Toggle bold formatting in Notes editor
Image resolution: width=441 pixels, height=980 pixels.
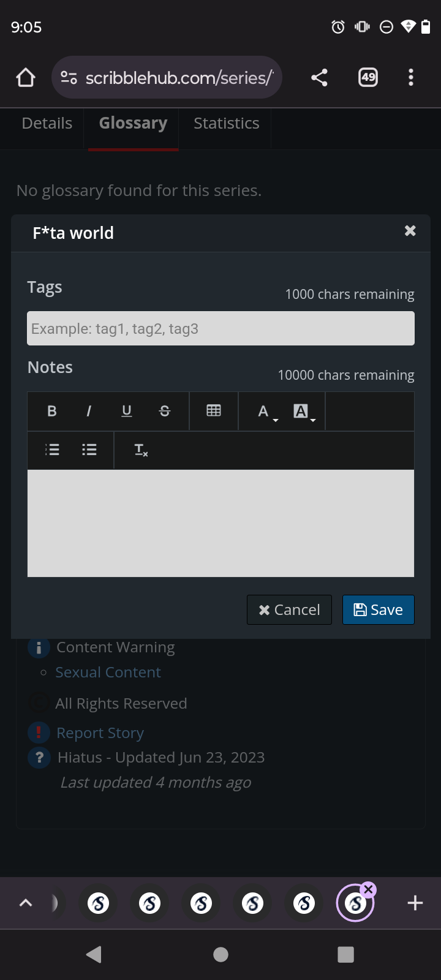[52, 411]
